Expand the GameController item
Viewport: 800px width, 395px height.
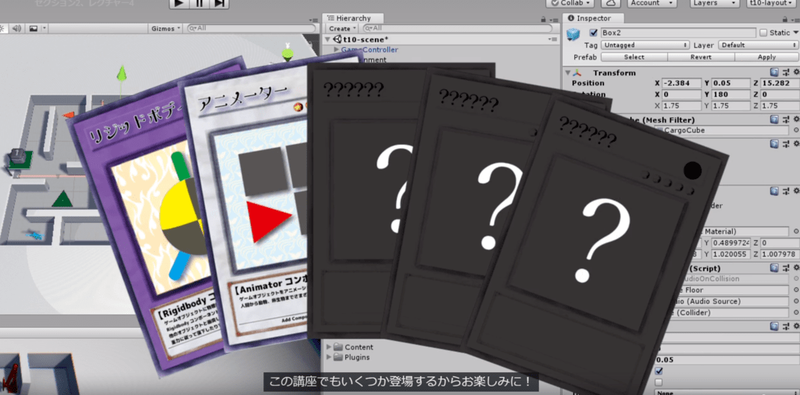click(x=337, y=50)
